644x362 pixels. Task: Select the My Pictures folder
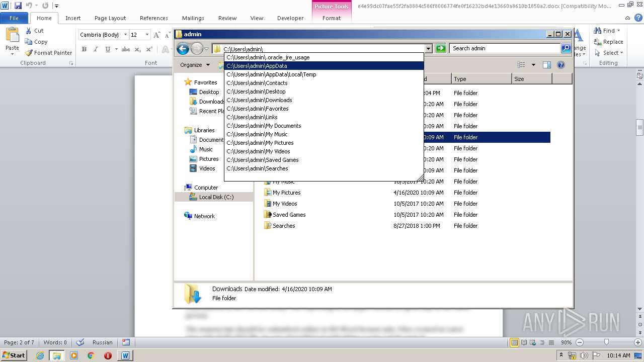click(x=282, y=193)
